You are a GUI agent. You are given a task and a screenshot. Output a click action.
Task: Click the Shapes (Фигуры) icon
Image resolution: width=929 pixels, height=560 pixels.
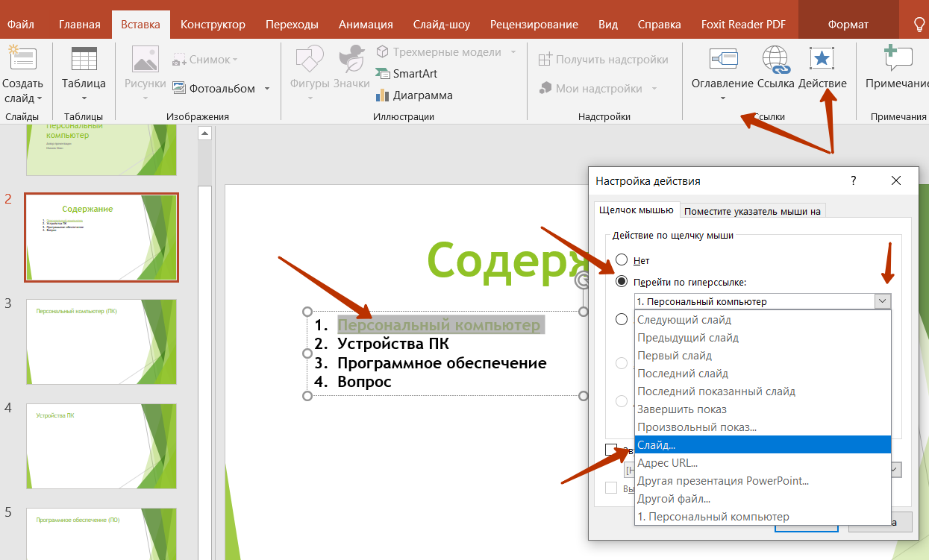pos(309,58)
